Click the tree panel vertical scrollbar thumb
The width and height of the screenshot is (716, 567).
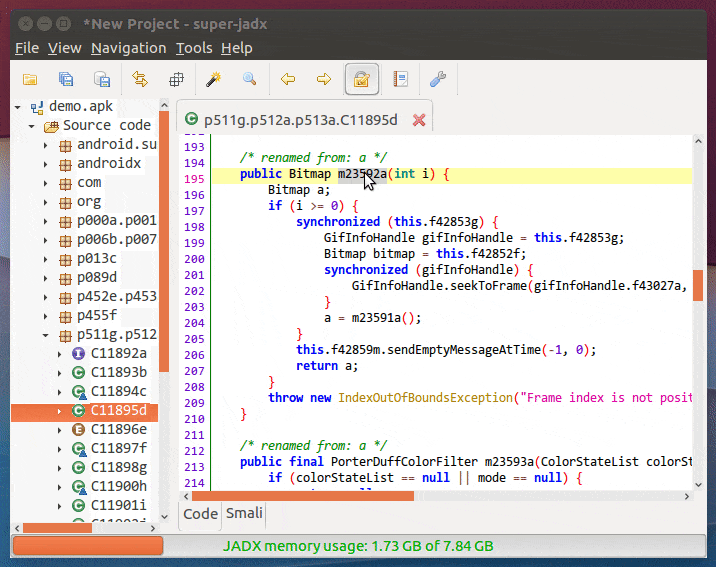click(164, 241)
